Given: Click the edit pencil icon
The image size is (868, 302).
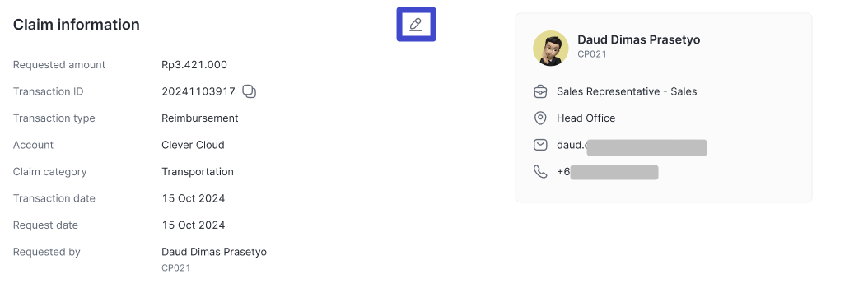Looking at the screenshot, I should (416, 24).
